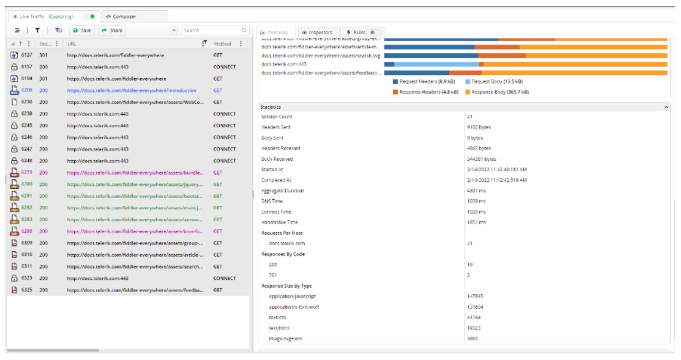Click the main.j… session's script icon
The width and height of the screenshot is (681, 360).
point(14,208)
